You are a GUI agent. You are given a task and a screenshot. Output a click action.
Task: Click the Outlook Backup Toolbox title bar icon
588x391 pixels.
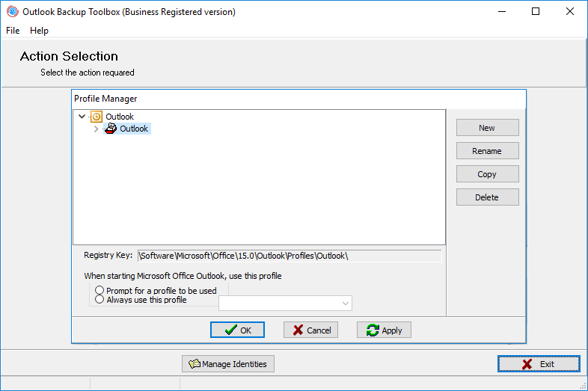(12, 12)
